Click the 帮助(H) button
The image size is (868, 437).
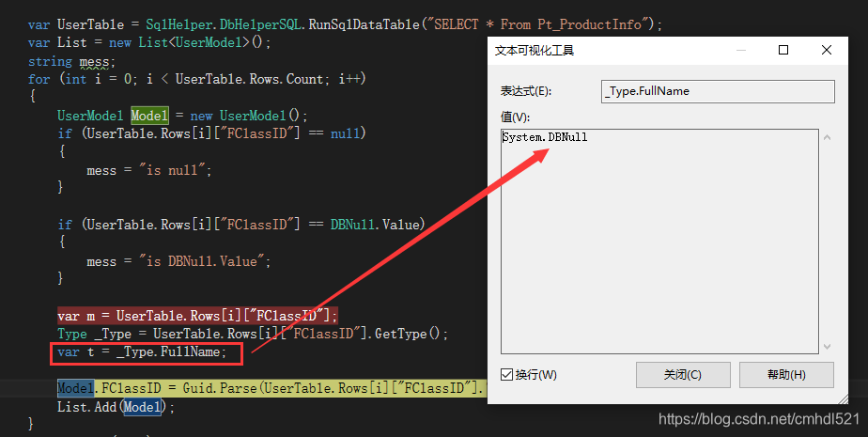point(786,375)
